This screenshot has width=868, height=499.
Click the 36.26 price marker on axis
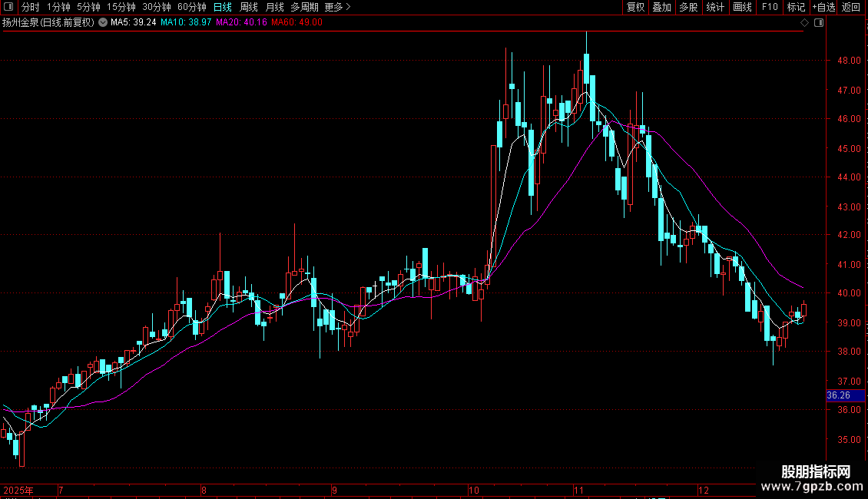(x=845, y=395)
